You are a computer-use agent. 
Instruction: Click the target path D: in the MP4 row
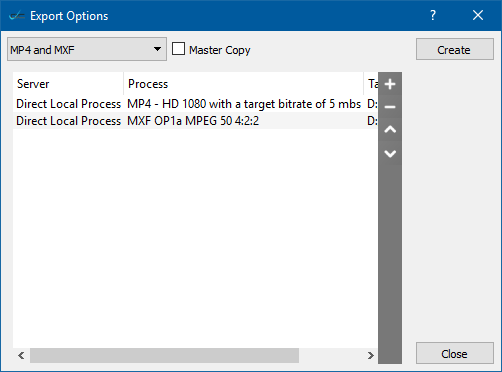click(372, 104)
